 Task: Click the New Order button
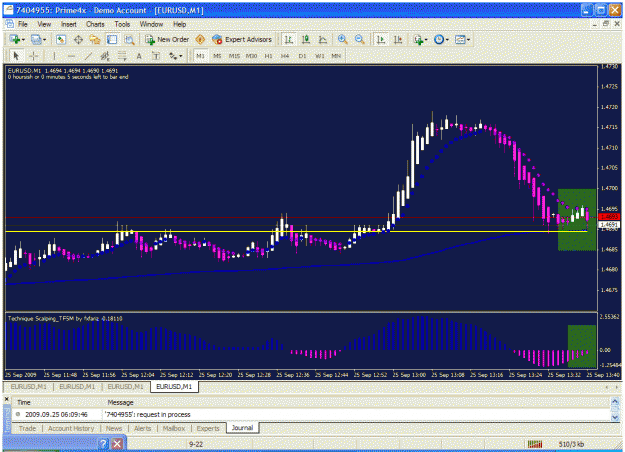point(167,39)
